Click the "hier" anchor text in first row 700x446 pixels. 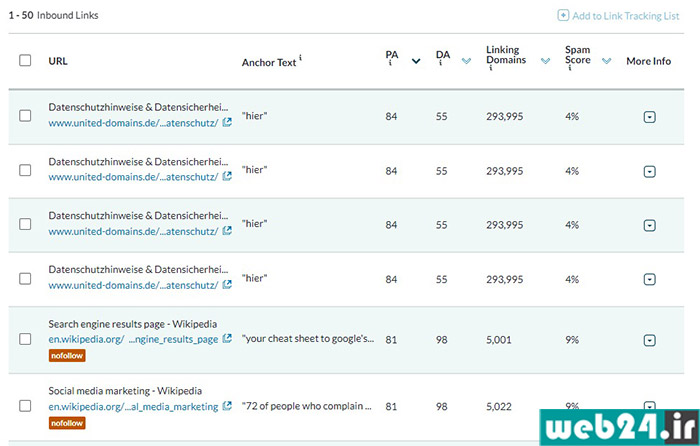pyautogui.click(x=254, y=116)
